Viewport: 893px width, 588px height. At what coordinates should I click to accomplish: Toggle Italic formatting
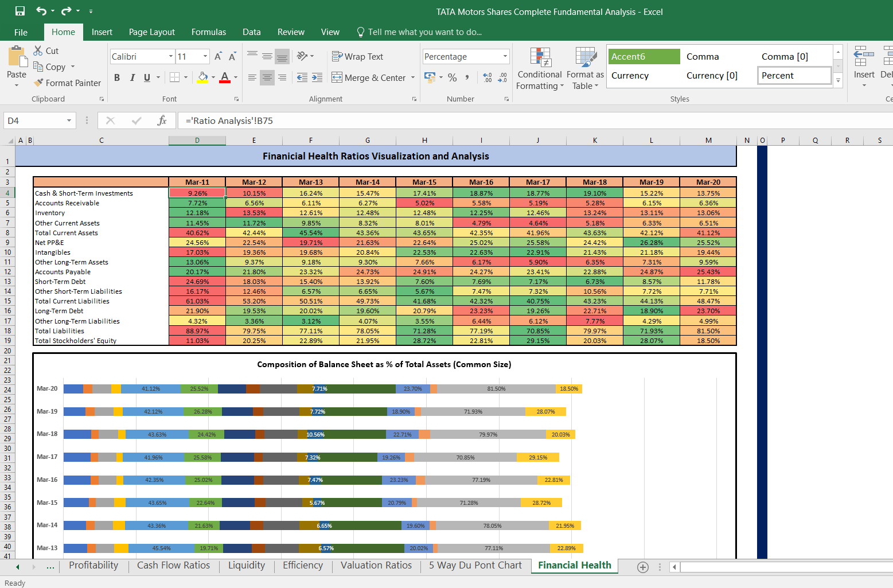coord(132,77)
